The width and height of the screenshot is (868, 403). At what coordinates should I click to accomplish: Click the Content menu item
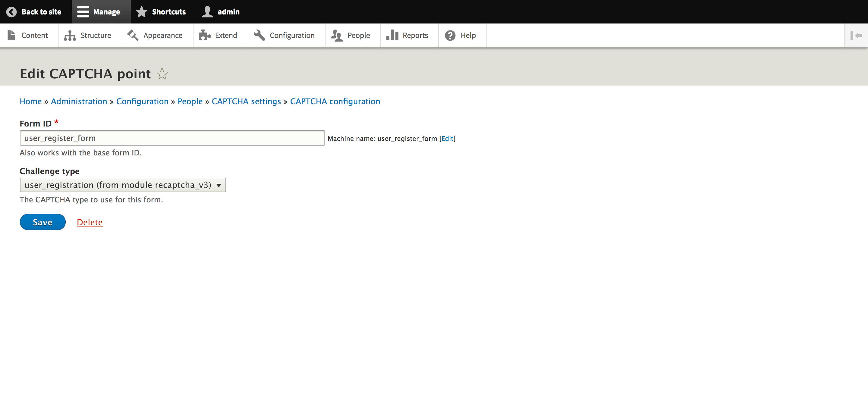point(34,35)
